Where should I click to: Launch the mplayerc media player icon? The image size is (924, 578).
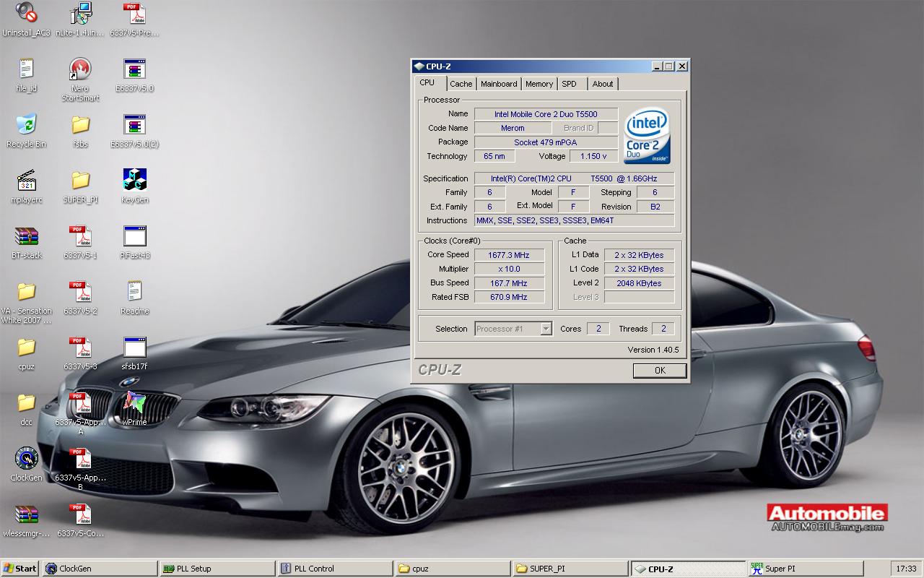(x=27, y=180)
